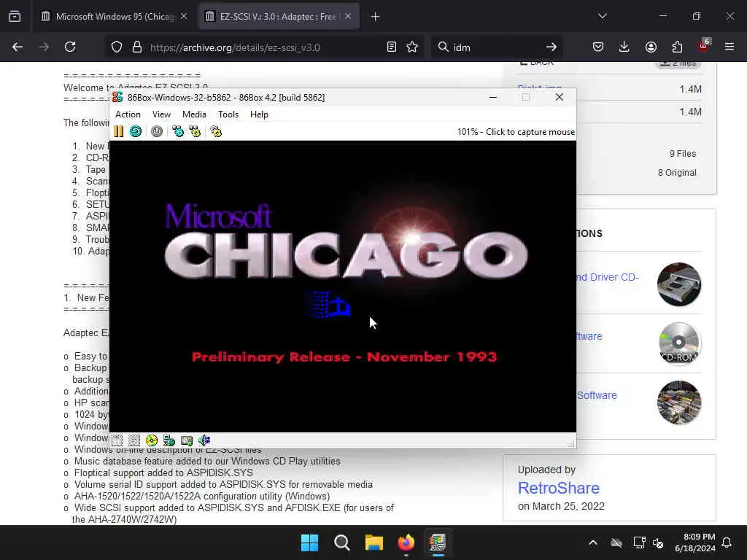747x560 pixels.
Task: Click the archive.org URL address field
Action: click(263, 47)
